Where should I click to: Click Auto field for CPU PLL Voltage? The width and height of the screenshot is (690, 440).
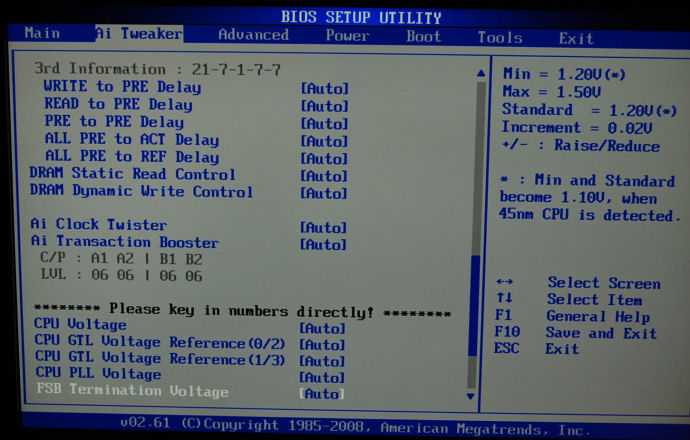point(323,378)
